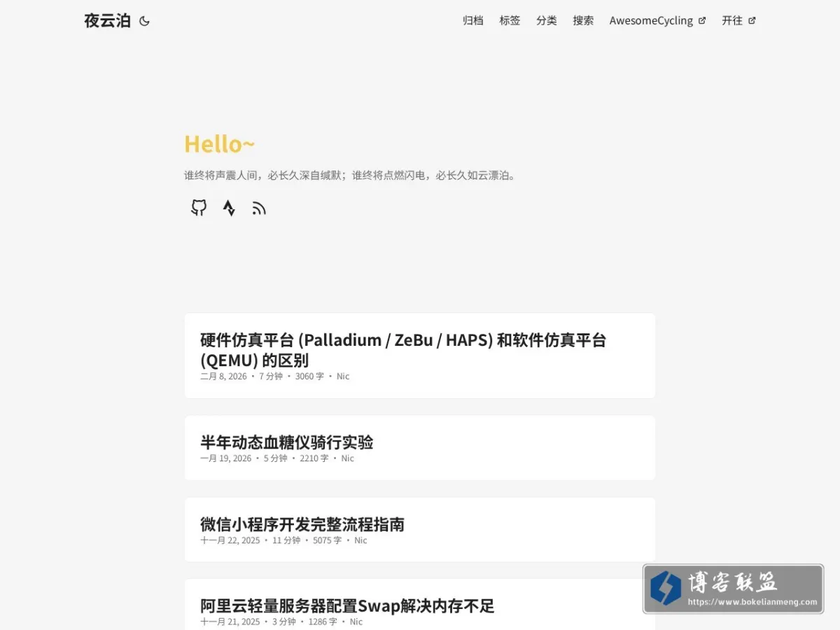Open the RSS feed icon
This screenshot has height=630, width=840.
point(259,208)
